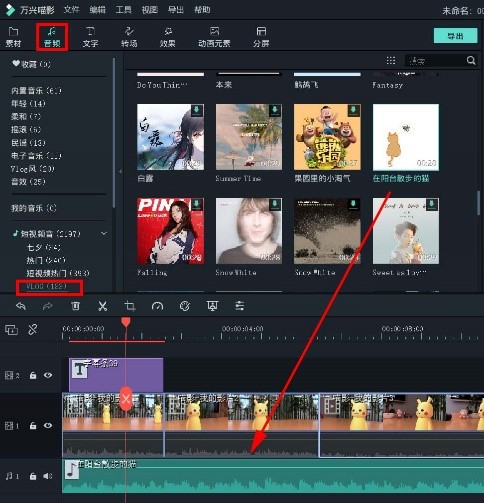Select the 内置音乐 category

36,90
